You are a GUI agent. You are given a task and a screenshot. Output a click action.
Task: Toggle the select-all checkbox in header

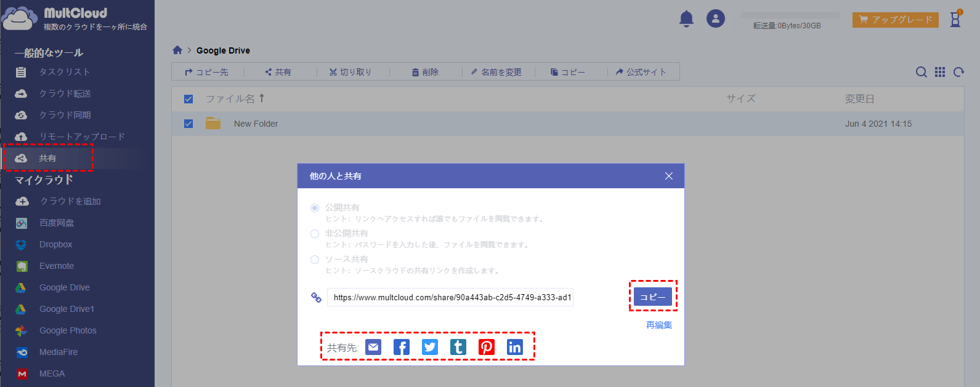[x=188, y=99]
